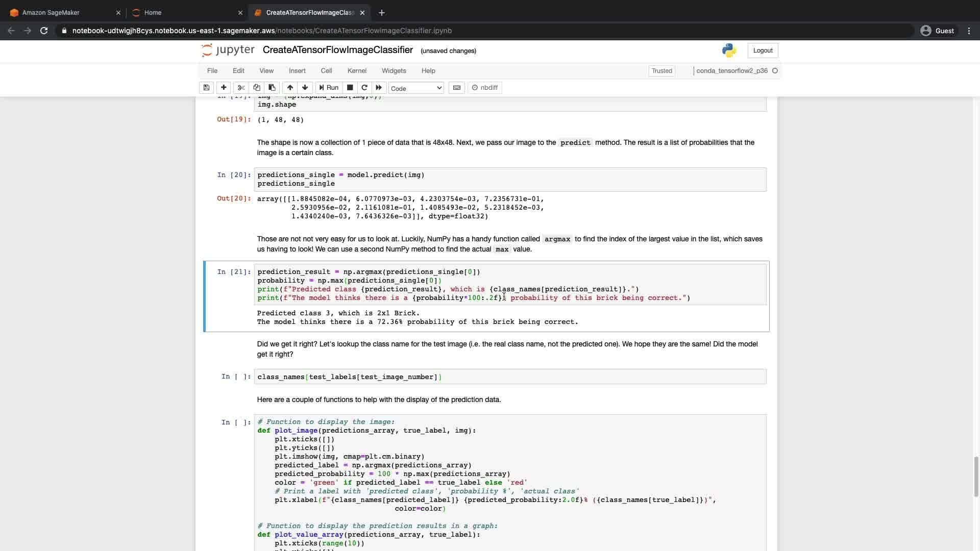The image size is (980, 551).
Task: Restart the kernel with the circular arrow icon
Action: tap(364, 88)
